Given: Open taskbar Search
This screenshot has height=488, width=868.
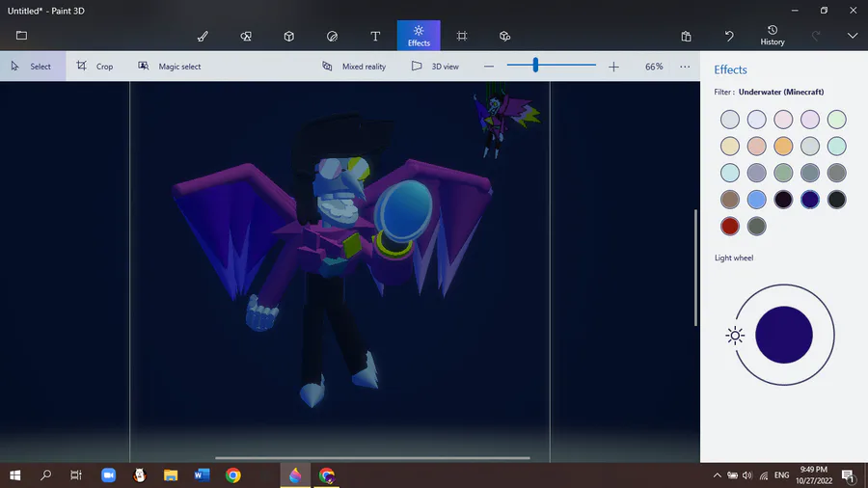Looking at the screenshot, I should pyautogui.click(x=46, y=475).
